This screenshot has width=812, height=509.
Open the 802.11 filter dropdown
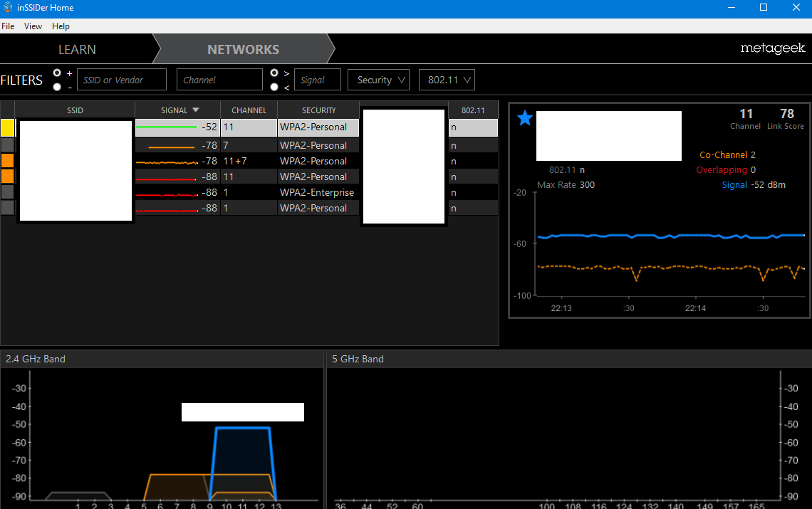[447, 80]
